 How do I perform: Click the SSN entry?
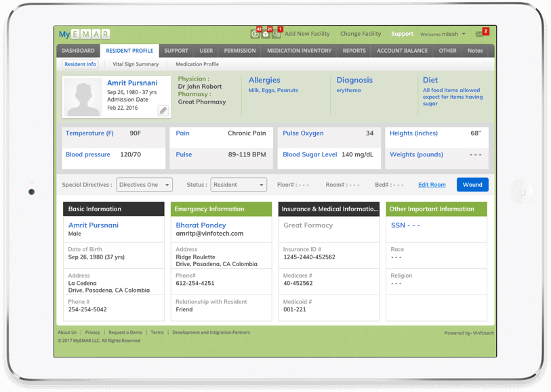pyautogui.click(x=405, y=225)
